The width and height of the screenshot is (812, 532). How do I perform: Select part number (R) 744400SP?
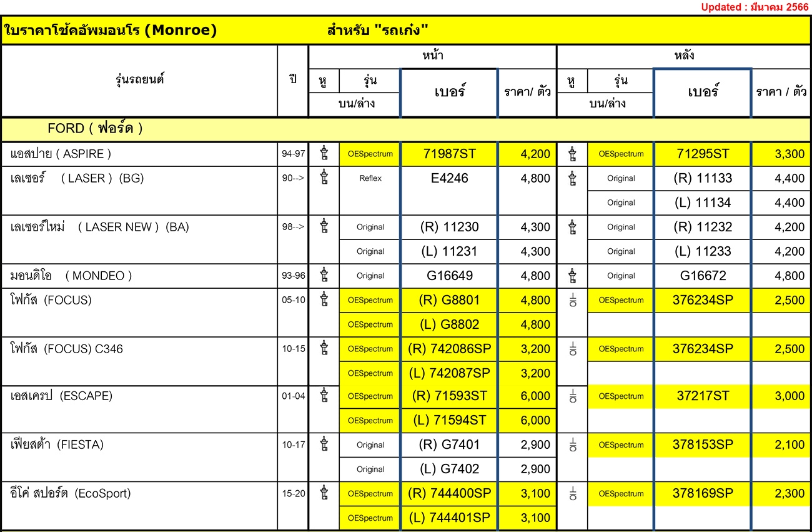[x=449, y=494]
